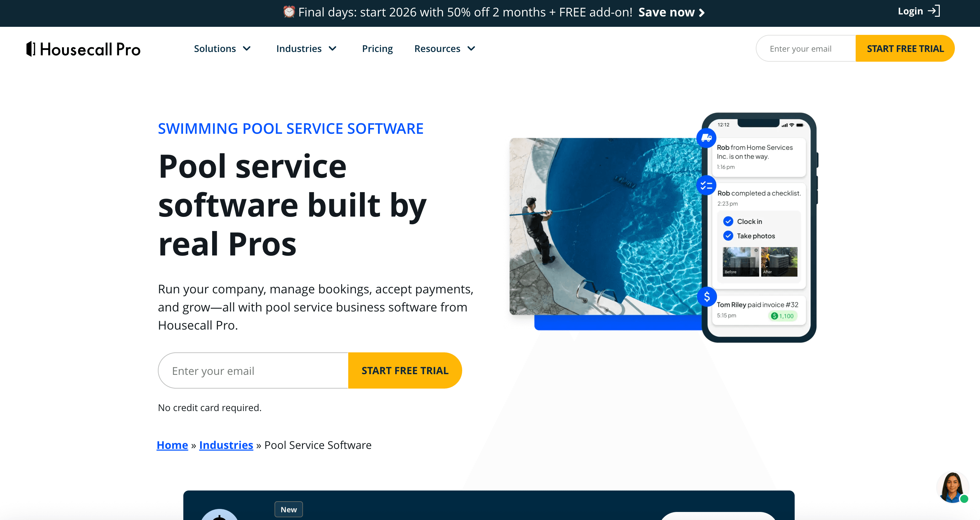Viewport: 980px width, 520px height.
Task: Toggle the Take photos checkmark
Action: pos(728,236)
